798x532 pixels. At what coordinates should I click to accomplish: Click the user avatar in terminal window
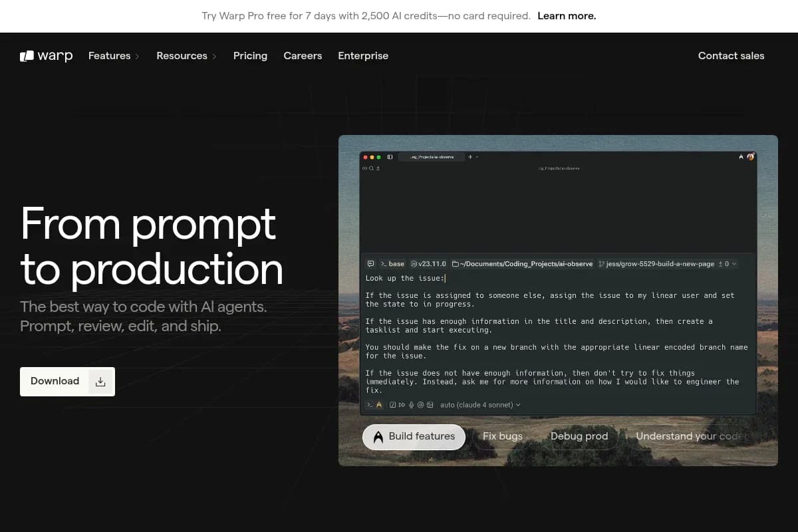click(750, 157)
